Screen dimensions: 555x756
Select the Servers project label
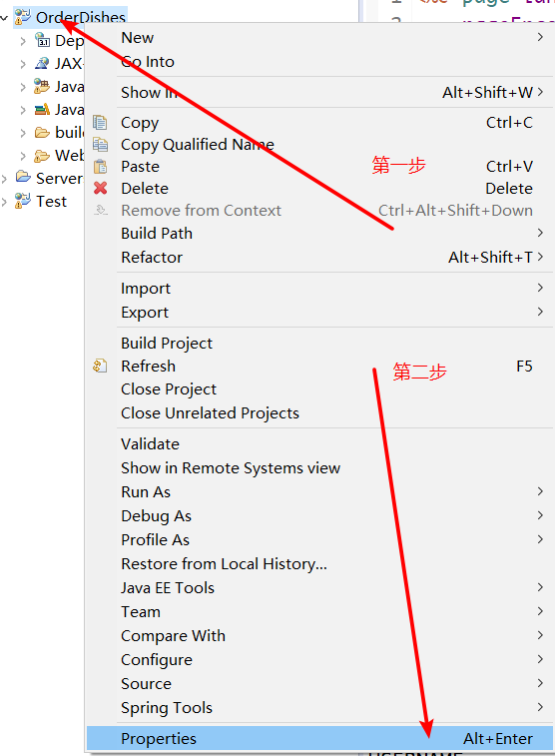click(x=59, y=178)
